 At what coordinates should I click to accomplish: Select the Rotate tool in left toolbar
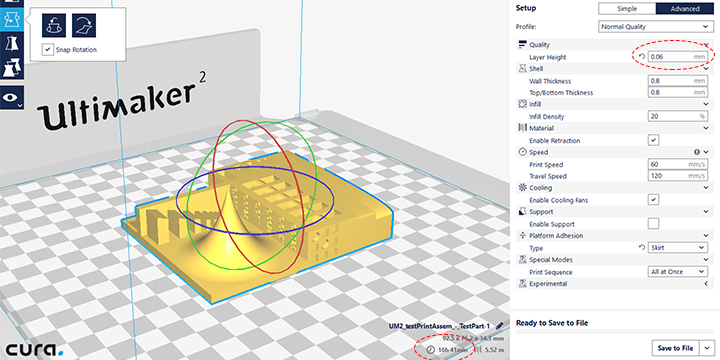(x=11, y=20)
